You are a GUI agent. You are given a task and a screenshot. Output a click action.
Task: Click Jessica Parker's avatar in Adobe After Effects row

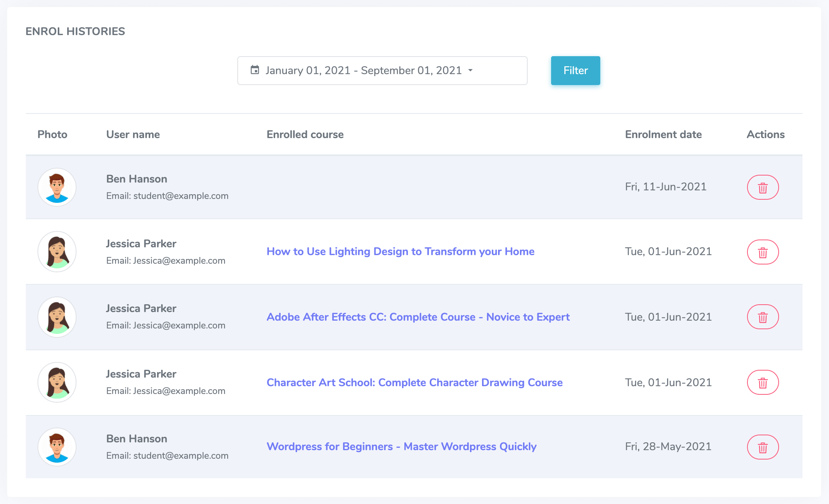57,317
